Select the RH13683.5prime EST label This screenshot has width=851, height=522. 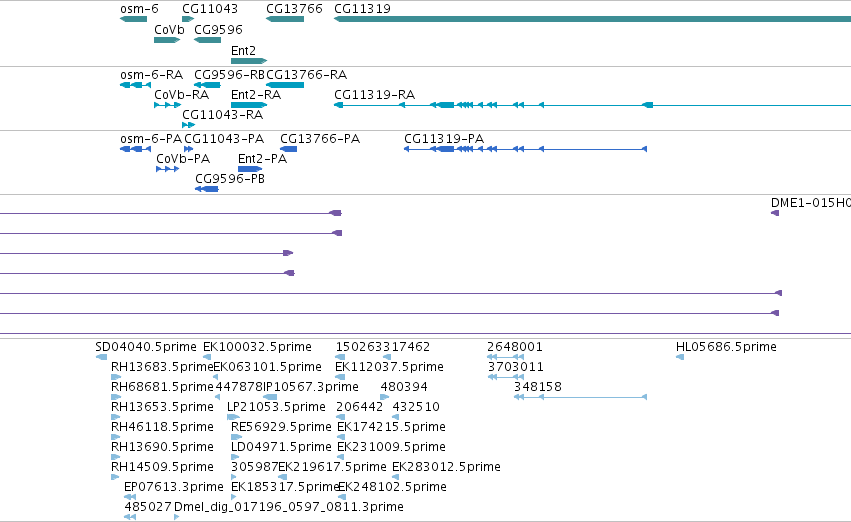pyautogui.click(x=162, y=367)
